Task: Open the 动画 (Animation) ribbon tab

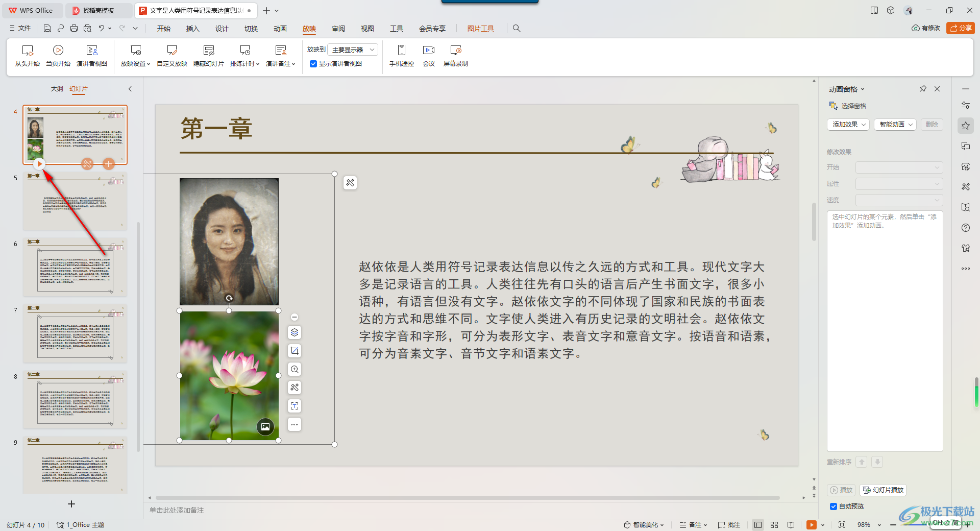Action: tap(280, 29)
